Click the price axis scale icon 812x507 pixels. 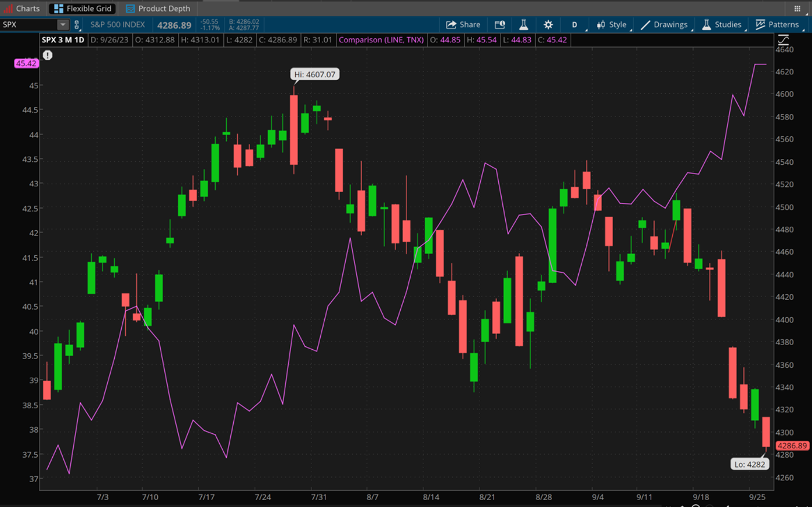coord(784,40)
